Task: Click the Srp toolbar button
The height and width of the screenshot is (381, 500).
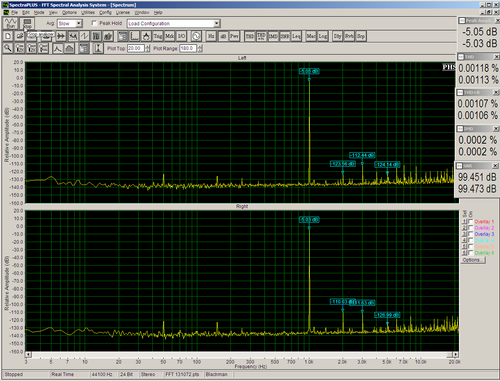Action: click(361, 36)
